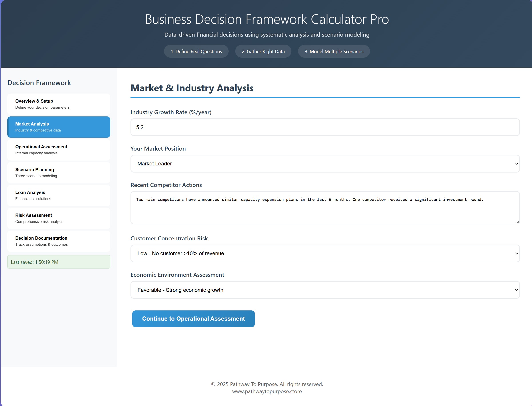Go to Operational Assessment in sidebar
This screenshot has width=532, height=406.
tap(59, 150)
